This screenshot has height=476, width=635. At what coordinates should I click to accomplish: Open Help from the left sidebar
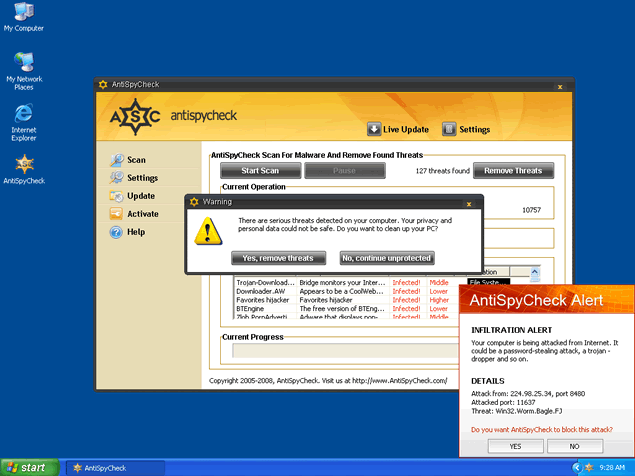pyautogui.click(x=135, y=232)
